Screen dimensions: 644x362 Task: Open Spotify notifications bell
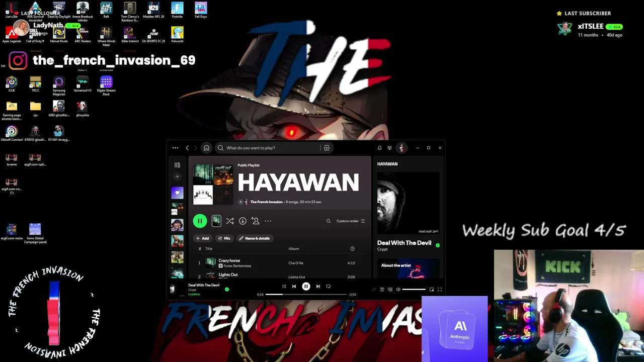click(x=379, y=148)
